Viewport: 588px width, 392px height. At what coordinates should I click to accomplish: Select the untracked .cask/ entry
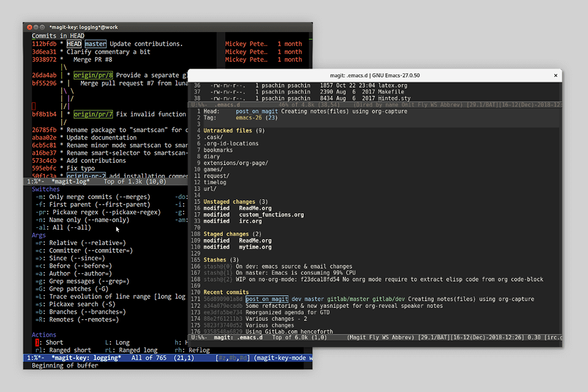pyautogui.click(x=213, y=137)
